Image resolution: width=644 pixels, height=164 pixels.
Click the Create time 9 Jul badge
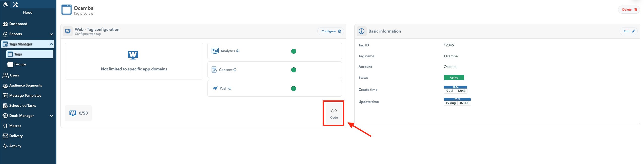(x=456, y=90)
